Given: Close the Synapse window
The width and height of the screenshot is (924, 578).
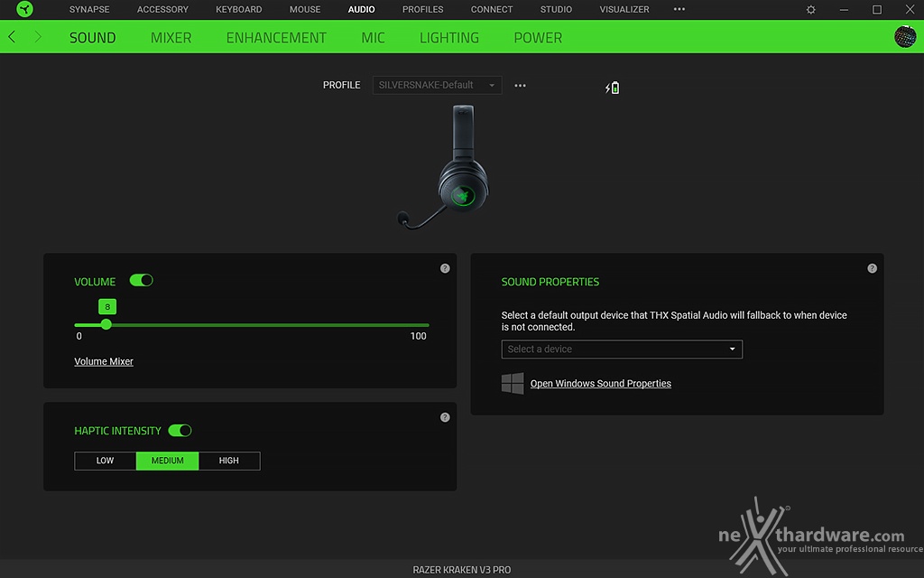Looking at the screenshot, I should (x=910, y=9).
